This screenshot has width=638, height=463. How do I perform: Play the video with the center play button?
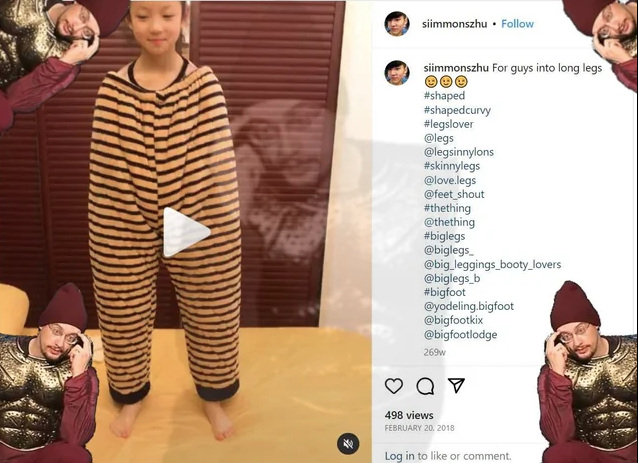pos(186,232)
